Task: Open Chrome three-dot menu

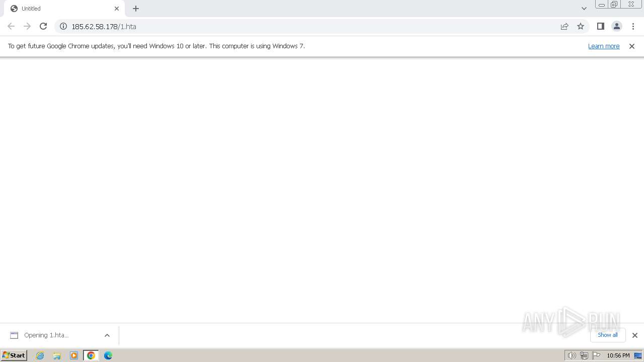Action: pos(633,26)
